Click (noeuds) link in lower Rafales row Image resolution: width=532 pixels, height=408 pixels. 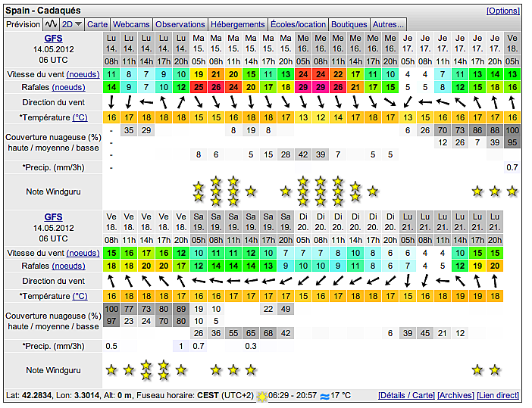68,266
